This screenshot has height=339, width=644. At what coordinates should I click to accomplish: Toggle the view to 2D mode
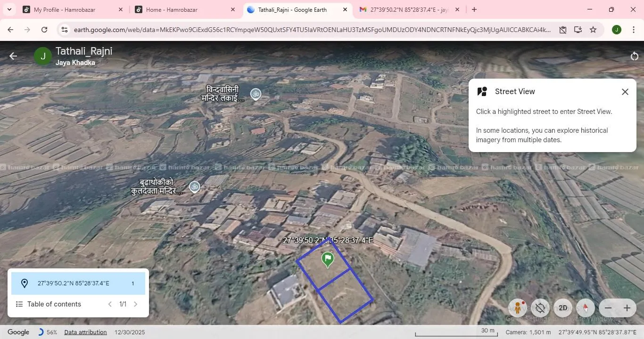(563, 308)
